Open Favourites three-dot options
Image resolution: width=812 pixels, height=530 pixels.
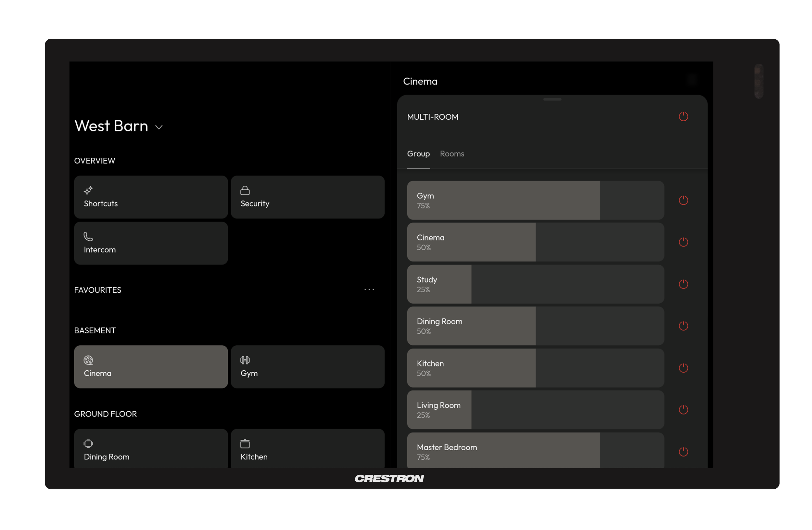369,289
